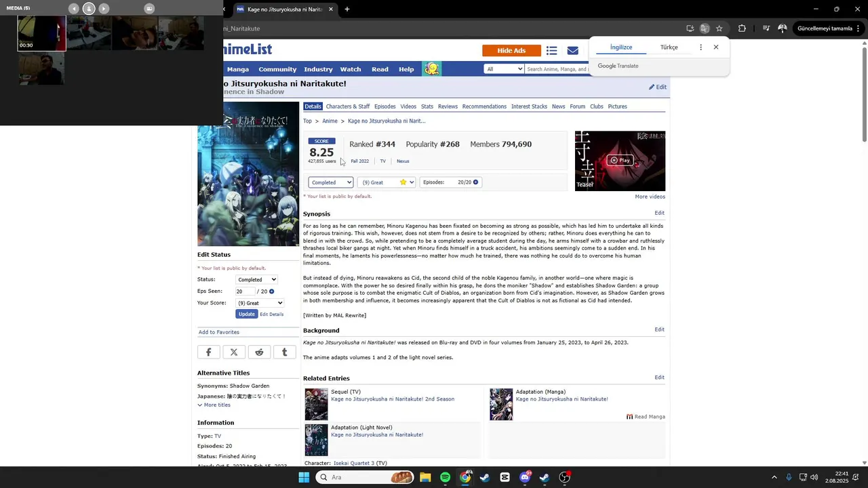The image size is (868, 488).
Task: Click the pencil Edit link at top
Action: pos(658,87)
